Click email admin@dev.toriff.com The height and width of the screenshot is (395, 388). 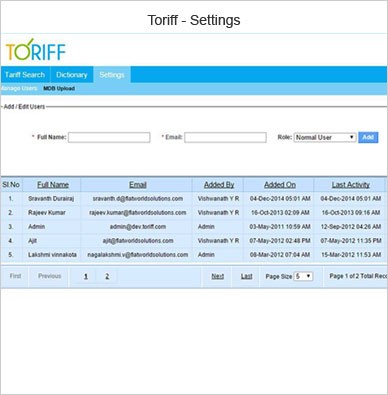(x=138, y=227)
